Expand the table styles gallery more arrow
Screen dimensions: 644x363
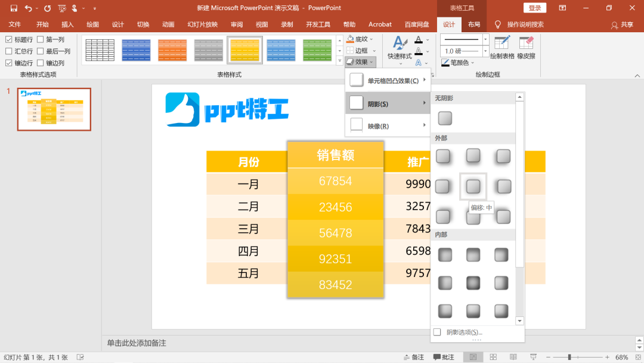coord(340,60)
